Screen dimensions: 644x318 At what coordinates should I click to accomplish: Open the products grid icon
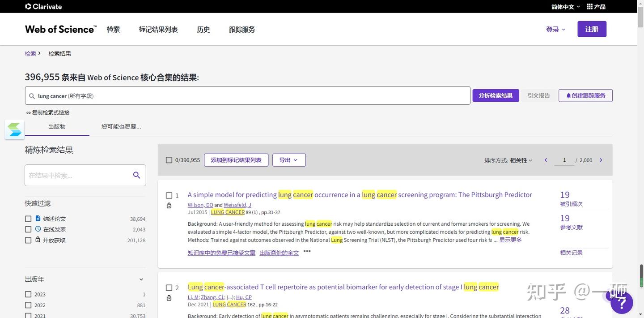coord(589,6)
